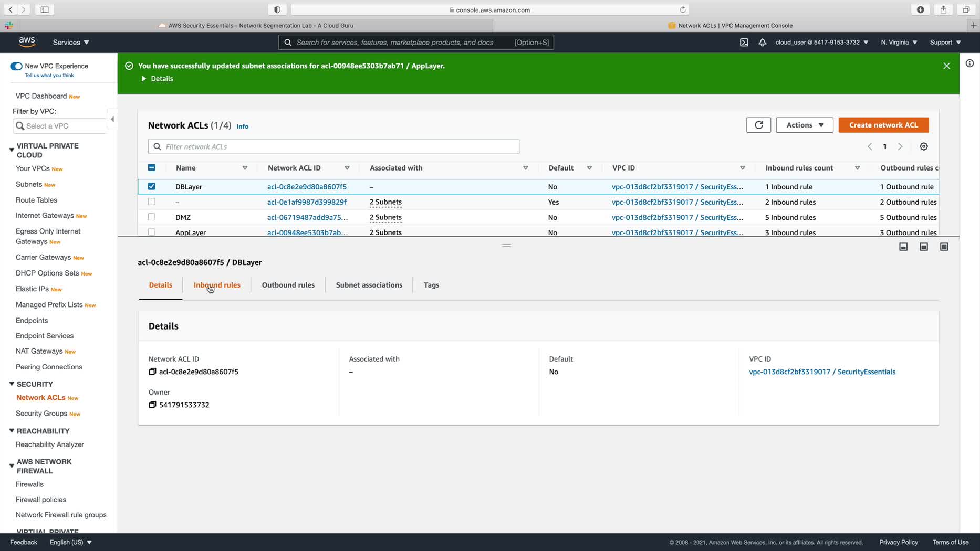
Task: Expand Details in the success banner
Action: [x=157, y=79]
